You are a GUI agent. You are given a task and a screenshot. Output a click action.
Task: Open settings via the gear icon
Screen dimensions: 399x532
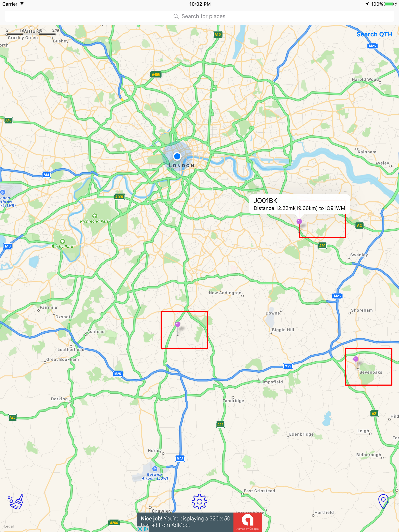[199, 501]
